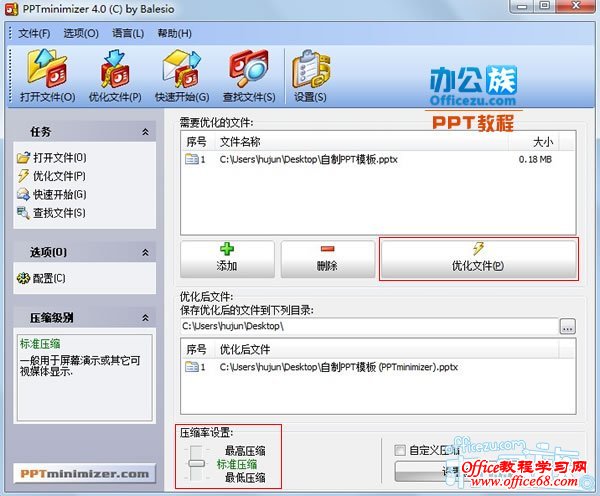Image resolution: width=600 pixels, height=496 pixels.
Task: Click the output directory path field
Action: (369, 326)
